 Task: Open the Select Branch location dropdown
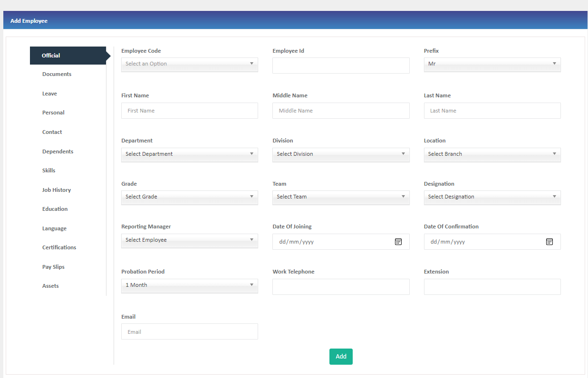pos(492,154)
